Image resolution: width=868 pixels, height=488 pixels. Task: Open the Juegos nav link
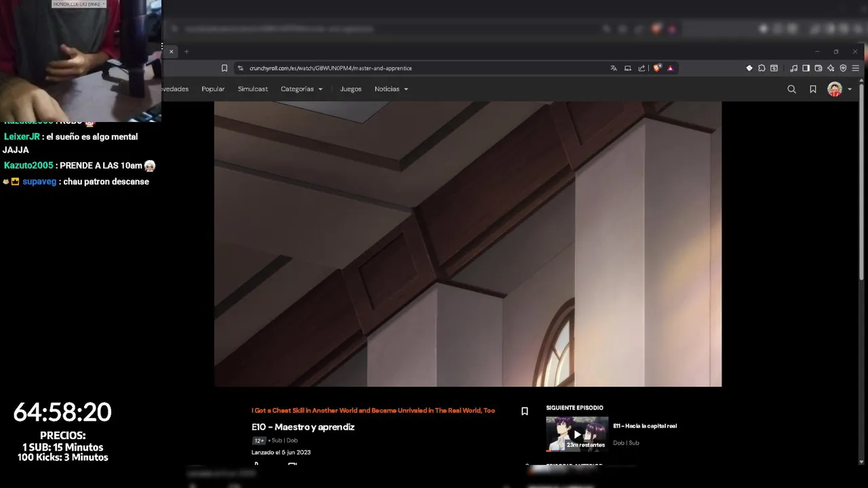click(x=351, y=89)
